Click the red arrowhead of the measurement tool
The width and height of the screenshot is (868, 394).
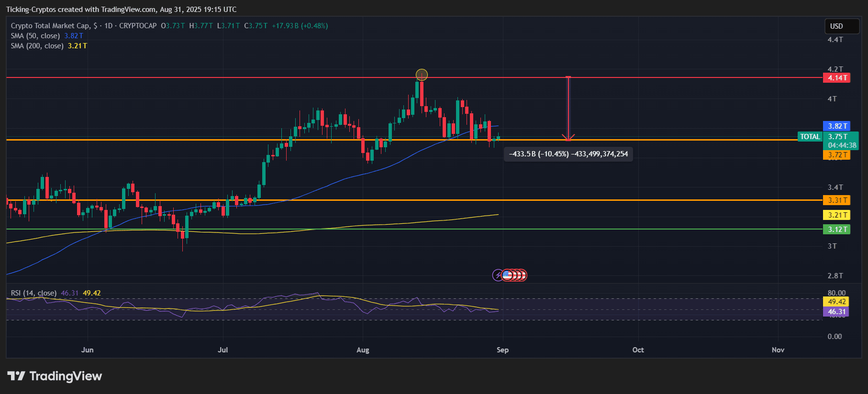568,138
